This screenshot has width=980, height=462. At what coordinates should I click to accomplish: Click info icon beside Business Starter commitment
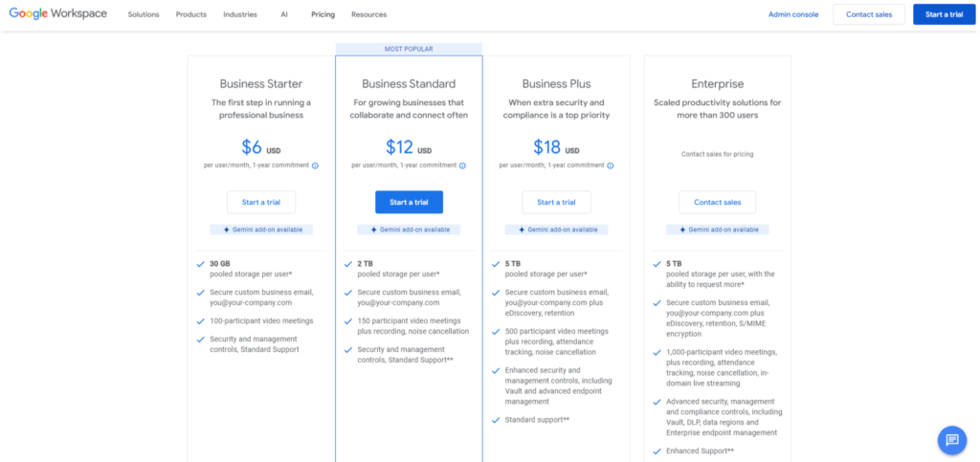(x=316, y=165)
